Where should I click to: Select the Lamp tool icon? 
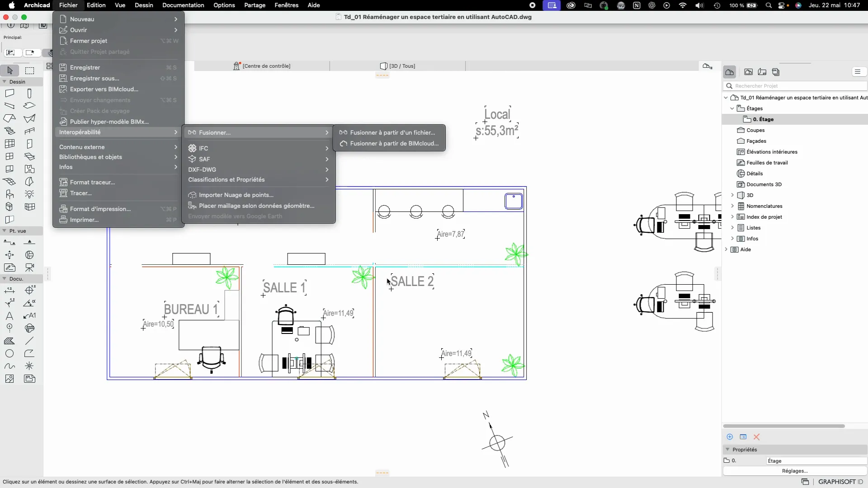pyautogui.click(x=29, y=194)
